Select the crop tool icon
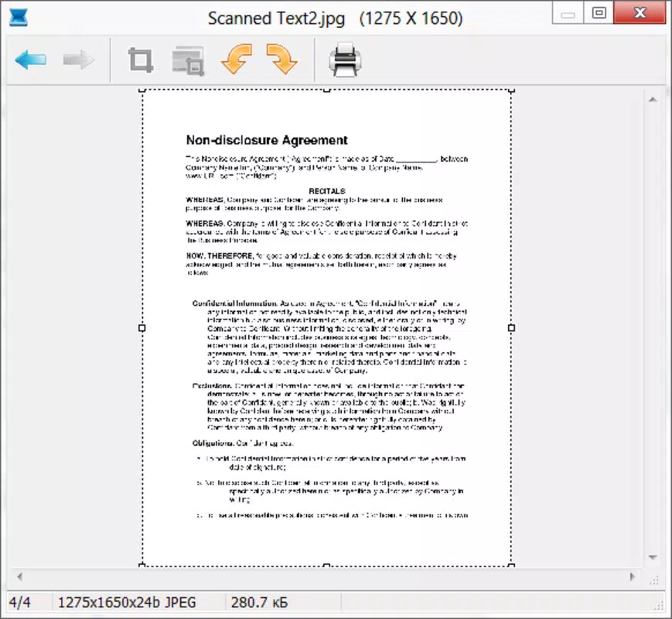 (x=141, y=60)
